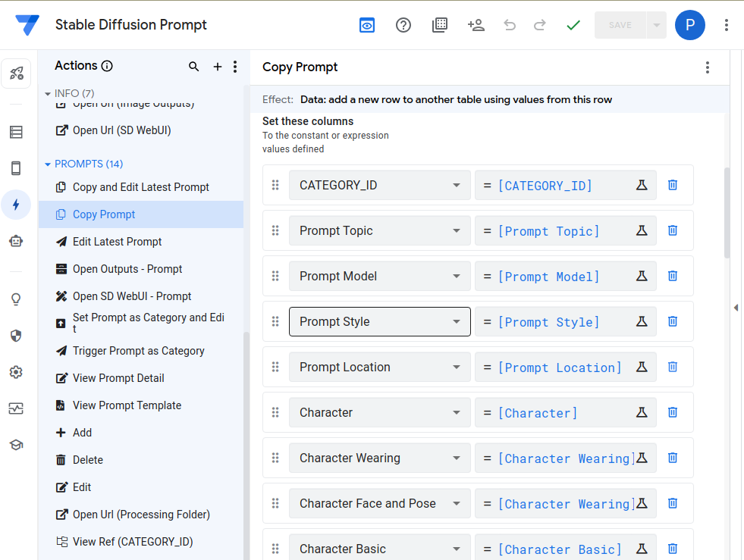This screenshot has width=744, height=560.
Task: Open the Data section in sidebar
Action: coord(16,132)
